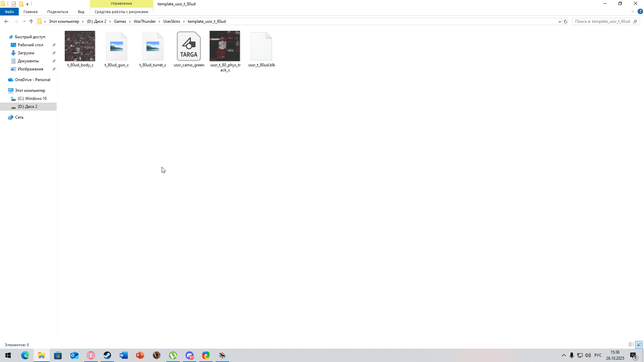Click the Back navigation arrow
This screenshot has height=362, width=644.
coord(6,21)
